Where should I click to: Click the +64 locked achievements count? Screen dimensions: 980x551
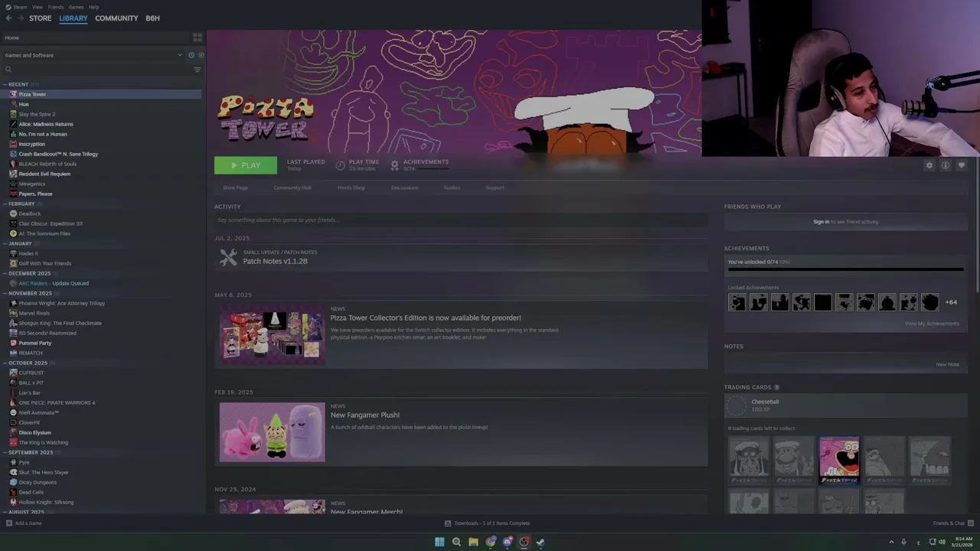point(951,302)
